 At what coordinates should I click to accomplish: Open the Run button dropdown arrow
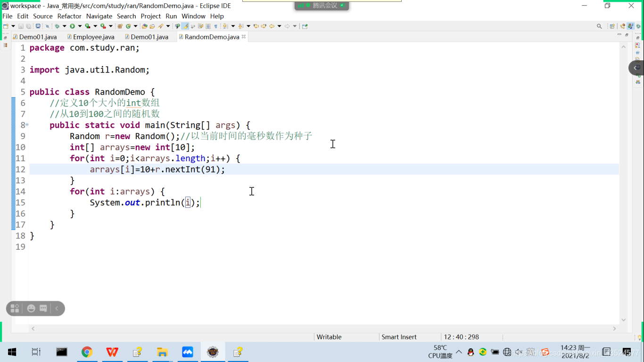80,26
